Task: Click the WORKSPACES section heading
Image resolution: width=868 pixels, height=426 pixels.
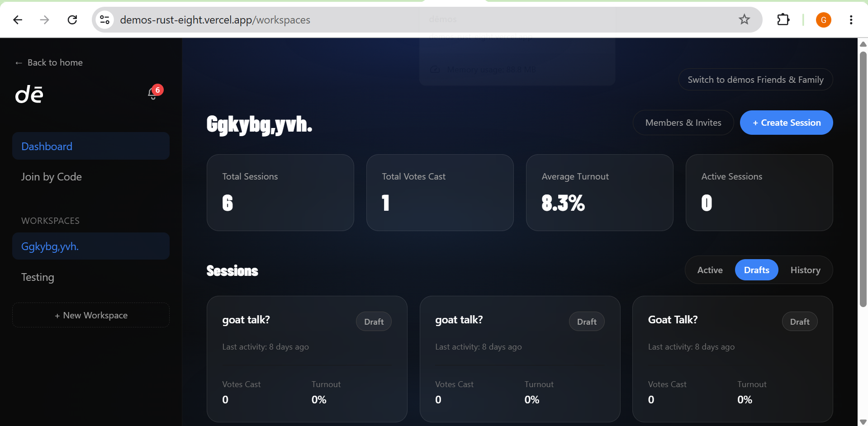Action: pos(50,221)
